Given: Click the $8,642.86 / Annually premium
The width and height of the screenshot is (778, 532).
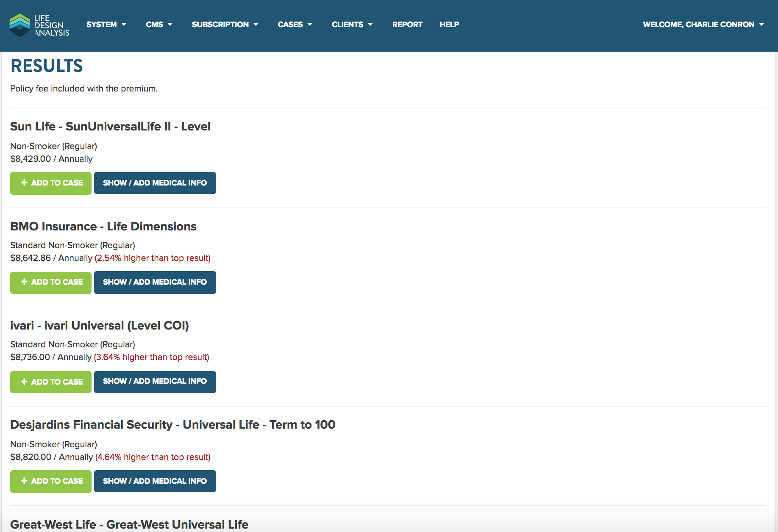Looking at the screenshot, I should click(x=51, y=258).
